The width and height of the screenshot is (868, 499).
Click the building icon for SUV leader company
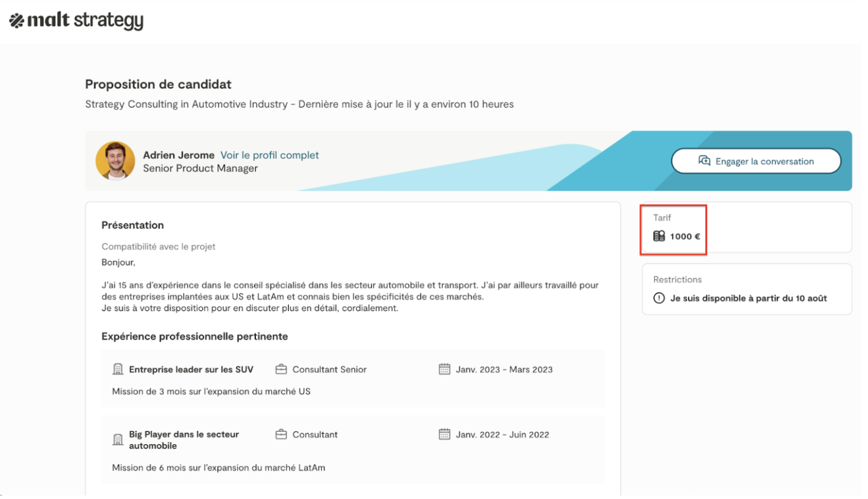pyautogui.click(x=118, y=369)
